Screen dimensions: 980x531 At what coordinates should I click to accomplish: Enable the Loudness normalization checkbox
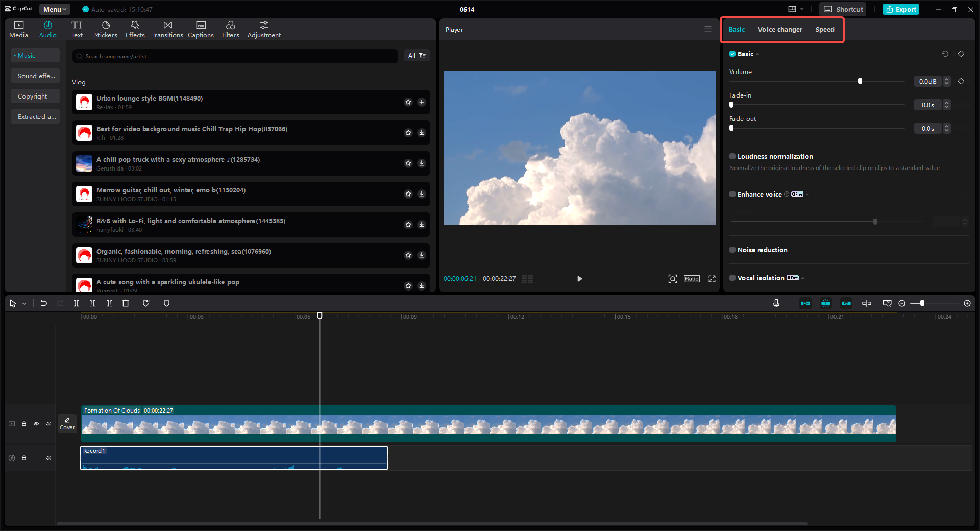pyautogui.click(x=732, y=156)
